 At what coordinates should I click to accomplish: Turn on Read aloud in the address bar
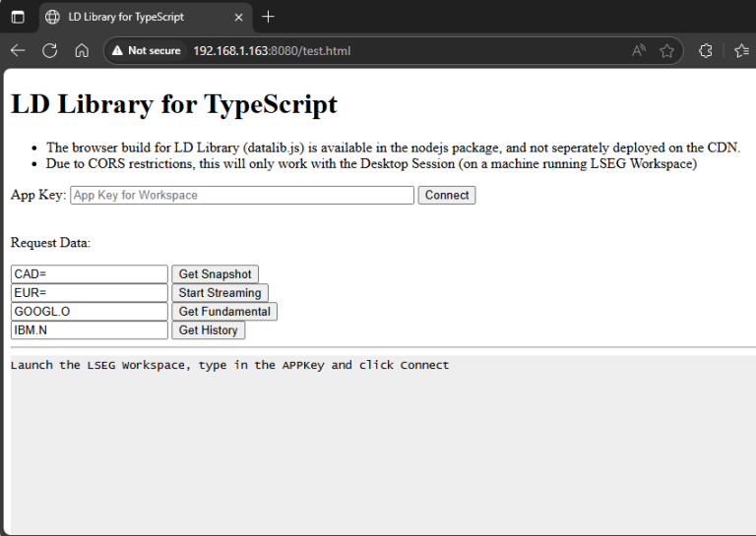(639, 50)
